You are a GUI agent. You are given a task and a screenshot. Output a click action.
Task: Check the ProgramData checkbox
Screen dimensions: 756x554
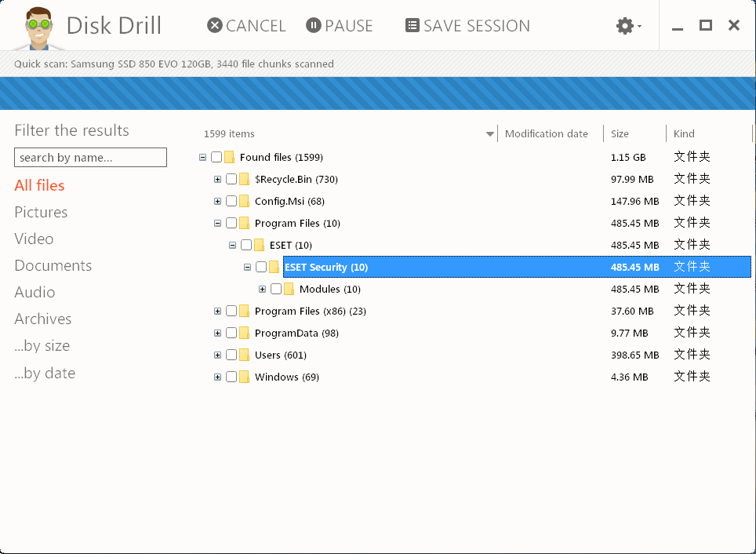click(231, 333)
